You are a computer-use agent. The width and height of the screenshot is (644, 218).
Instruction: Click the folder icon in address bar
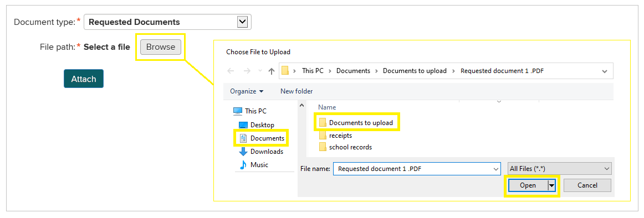click(x=285, y=71)
